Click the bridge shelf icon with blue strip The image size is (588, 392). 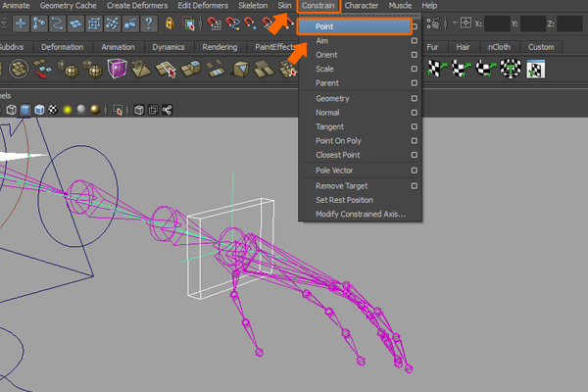216,69
